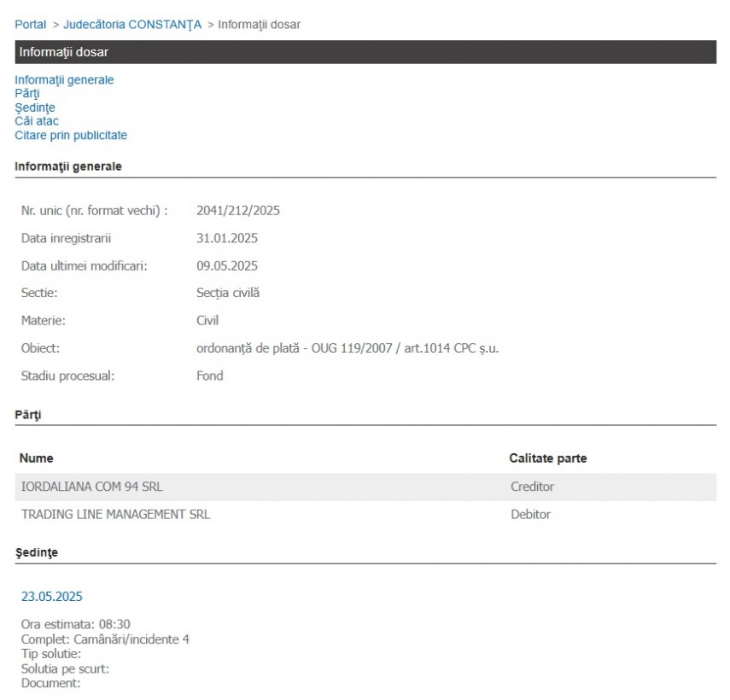
Task: Click the Document label
Action: point(50,683)
